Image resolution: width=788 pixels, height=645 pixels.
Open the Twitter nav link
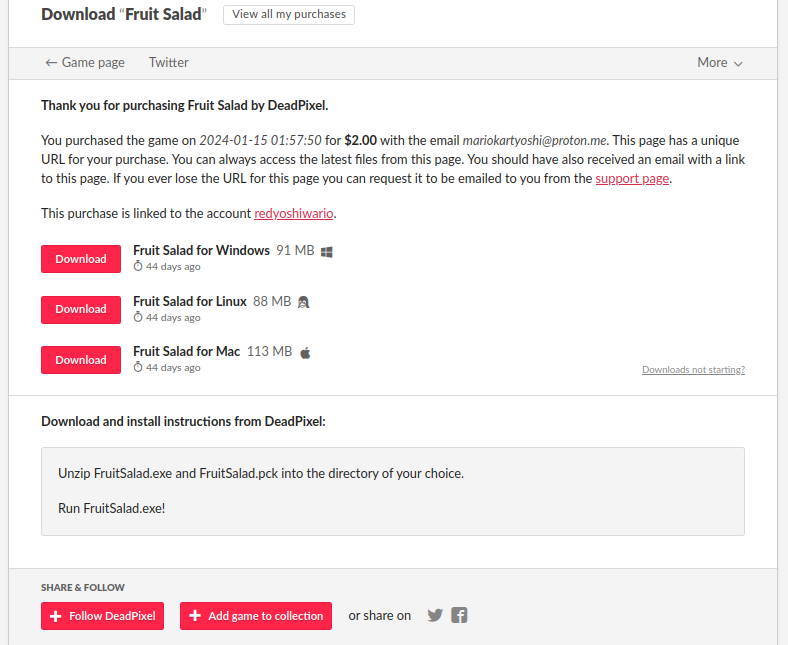[169, 62]
